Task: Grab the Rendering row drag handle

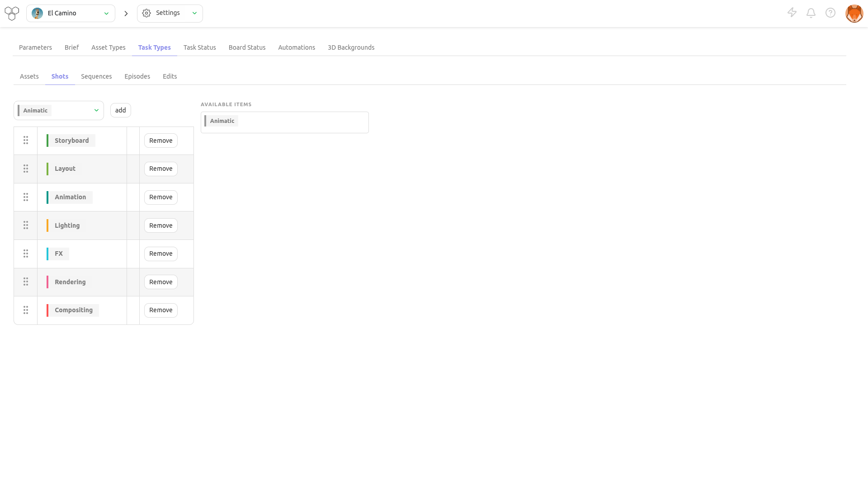Action: (26, 282)
